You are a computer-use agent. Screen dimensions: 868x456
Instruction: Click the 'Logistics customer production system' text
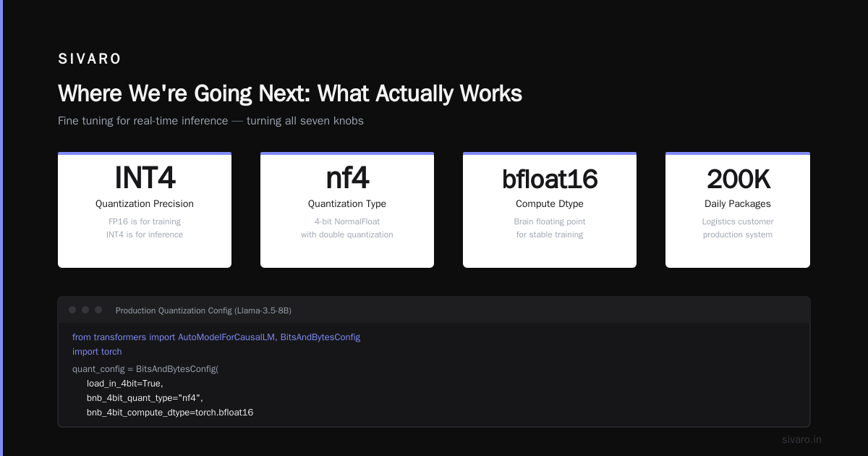pyautogui.click(x=738, y=228)
